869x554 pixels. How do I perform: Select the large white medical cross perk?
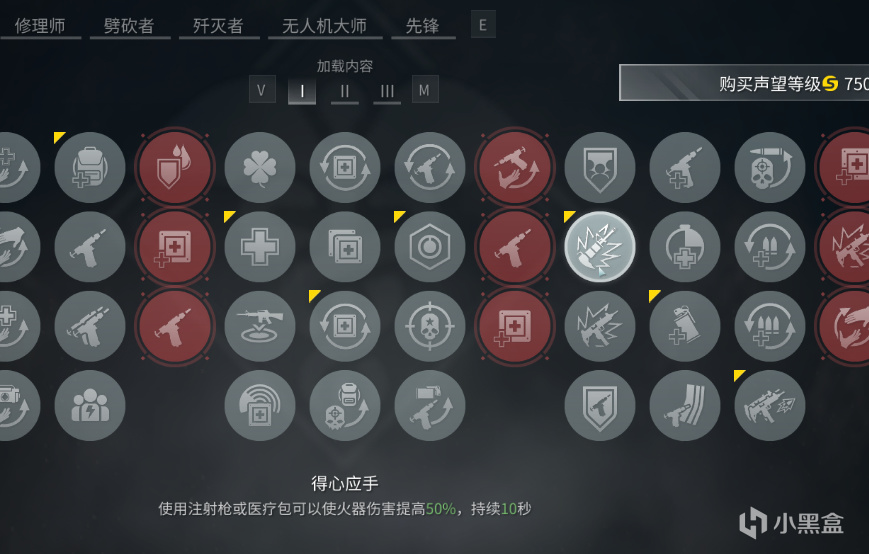pyautogui.click(x=259, y=247)
